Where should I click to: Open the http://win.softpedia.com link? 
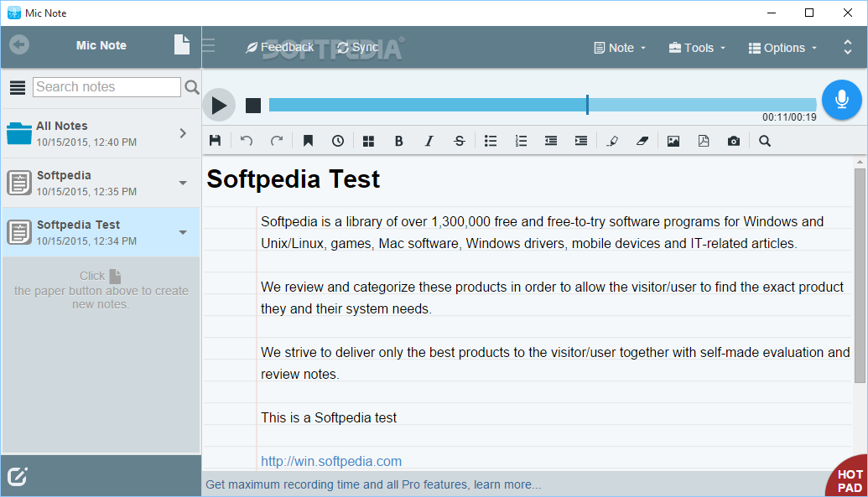tap(331, 461)
